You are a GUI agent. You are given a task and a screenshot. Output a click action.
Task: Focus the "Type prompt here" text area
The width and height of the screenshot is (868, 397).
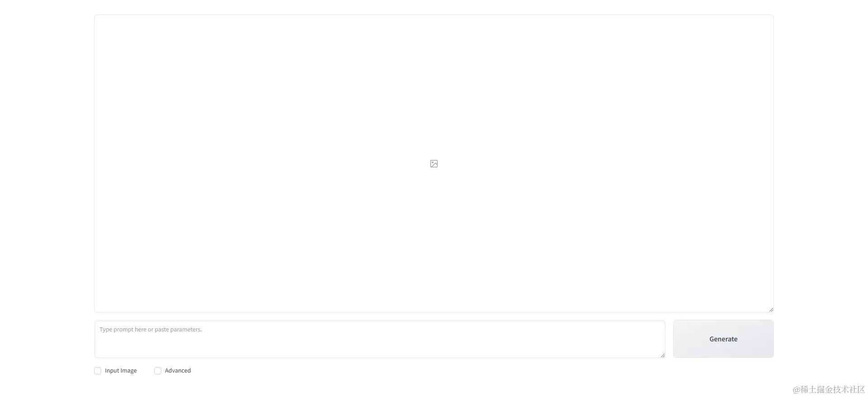(x=380, y=339)
